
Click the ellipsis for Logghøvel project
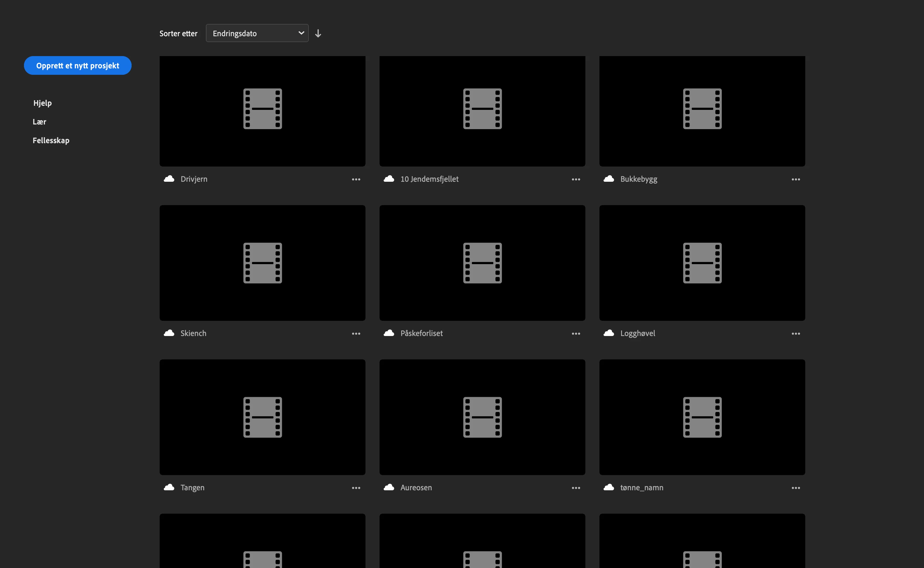[x=795, y=334]
